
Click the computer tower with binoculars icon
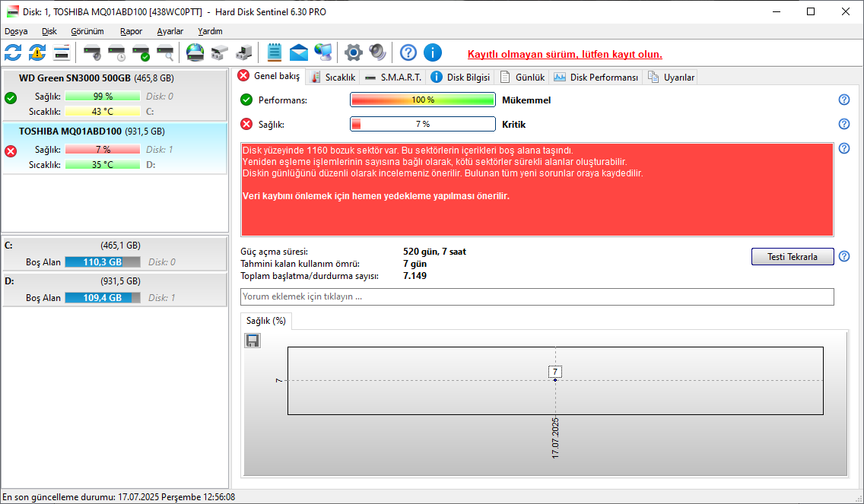pyautogui.click(x=244, y=53)
